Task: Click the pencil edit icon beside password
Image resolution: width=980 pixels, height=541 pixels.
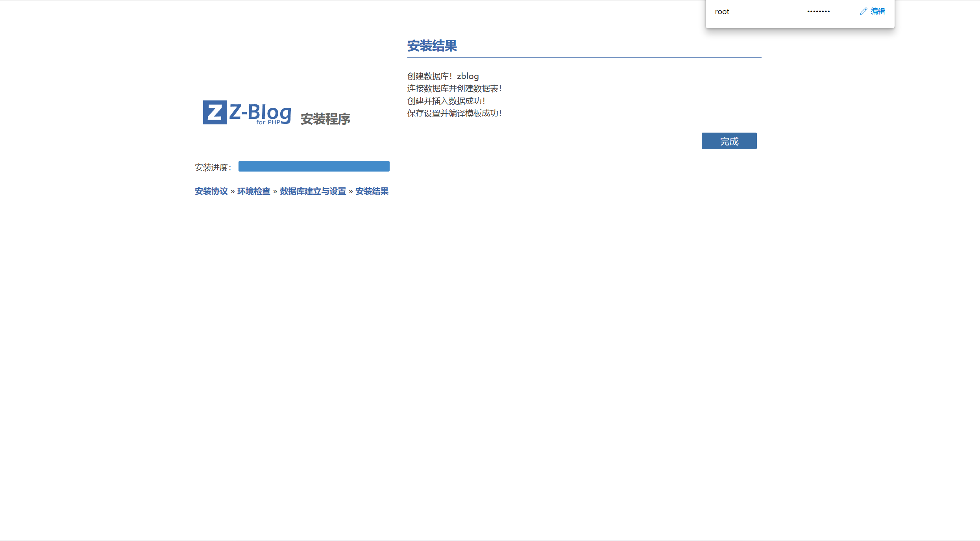Action: pos(863,11)
